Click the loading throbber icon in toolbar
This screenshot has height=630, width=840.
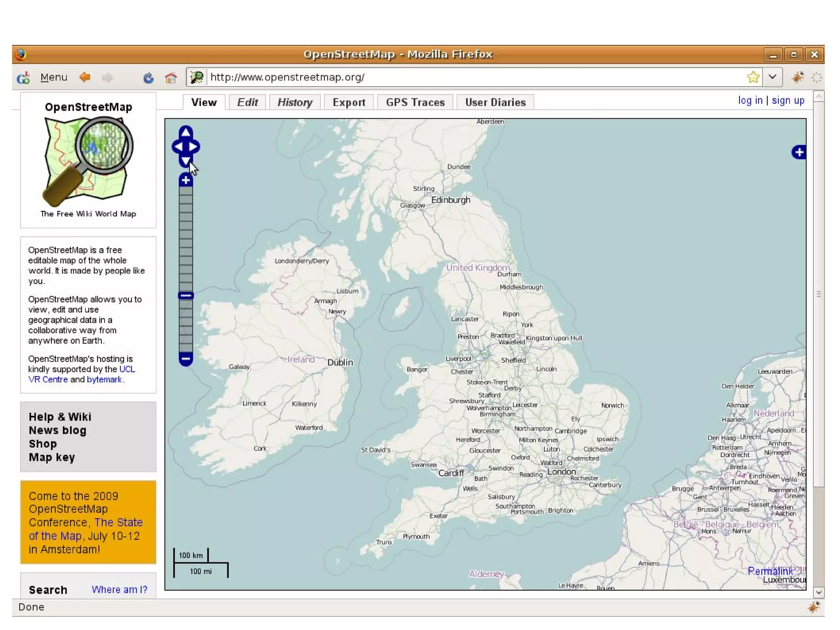tap(817, 77)
